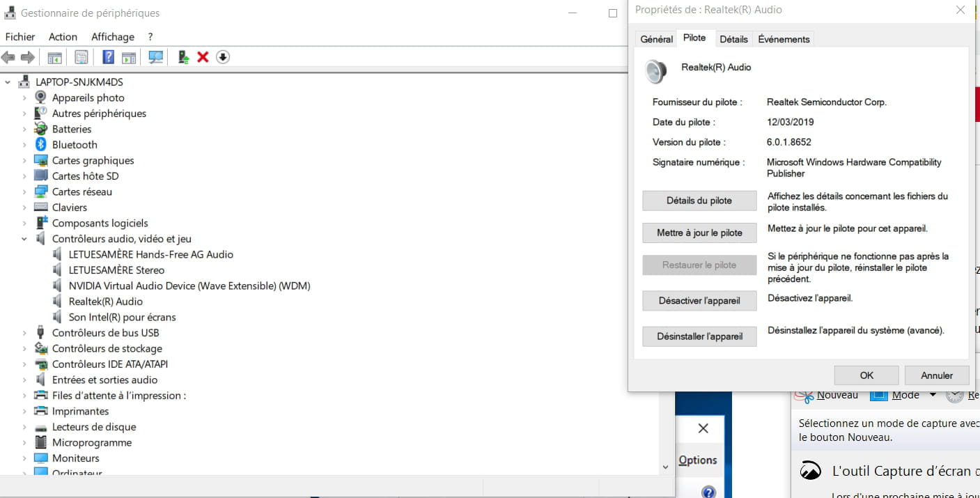The width and height of the screenshot is (980, 498).
Task: Select LETUESAMÈRE Stereo device
Action: 116,270
